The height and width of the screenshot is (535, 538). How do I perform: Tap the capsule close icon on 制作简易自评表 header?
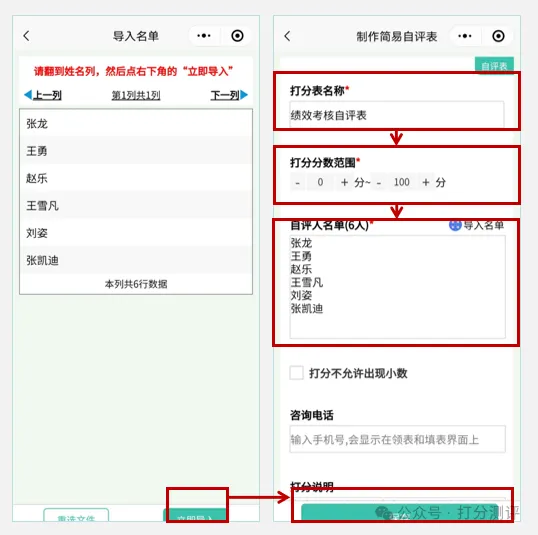tap(498, 36)
